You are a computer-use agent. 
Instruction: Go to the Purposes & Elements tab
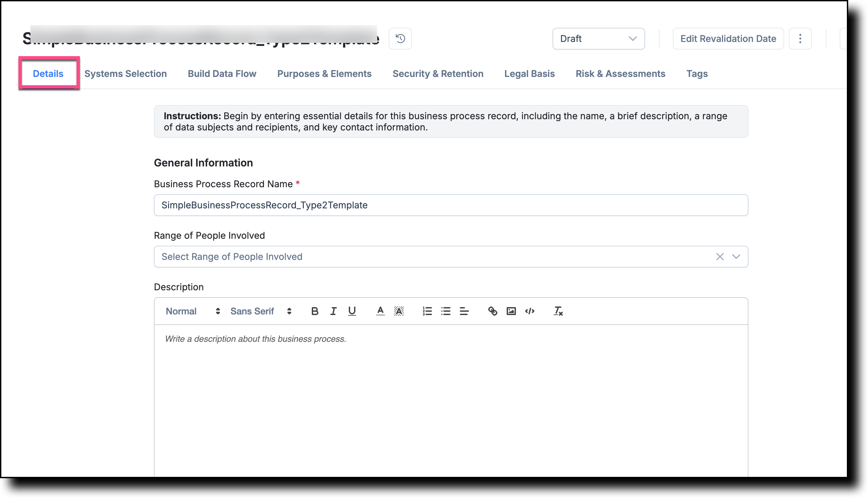tap(324, 74)
